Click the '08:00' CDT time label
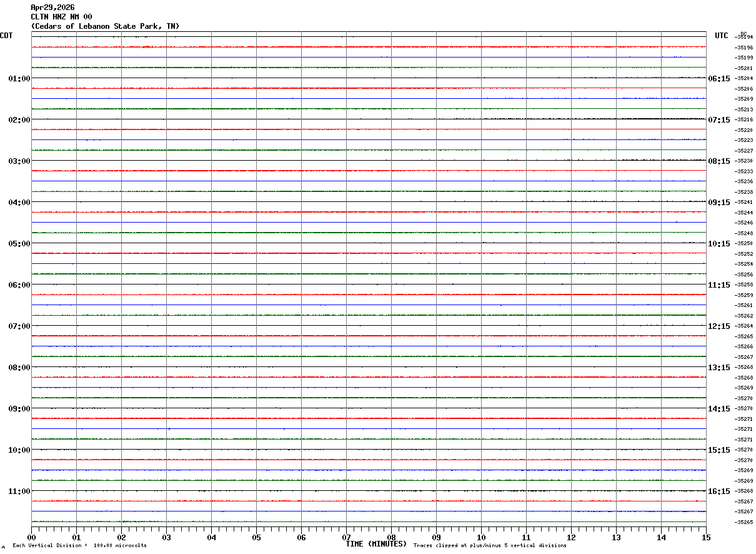This screenshot has height=554, width=756. (x=19, y=368)
